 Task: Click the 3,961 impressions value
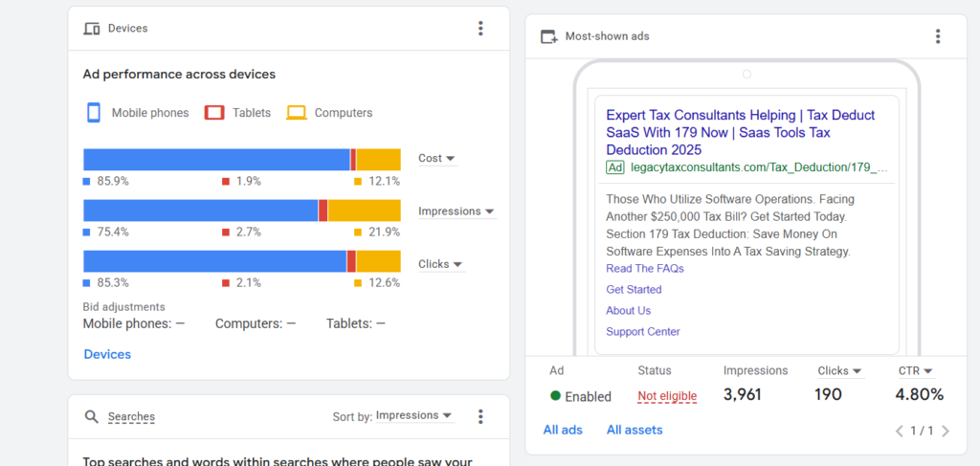[x=743, y=395]
